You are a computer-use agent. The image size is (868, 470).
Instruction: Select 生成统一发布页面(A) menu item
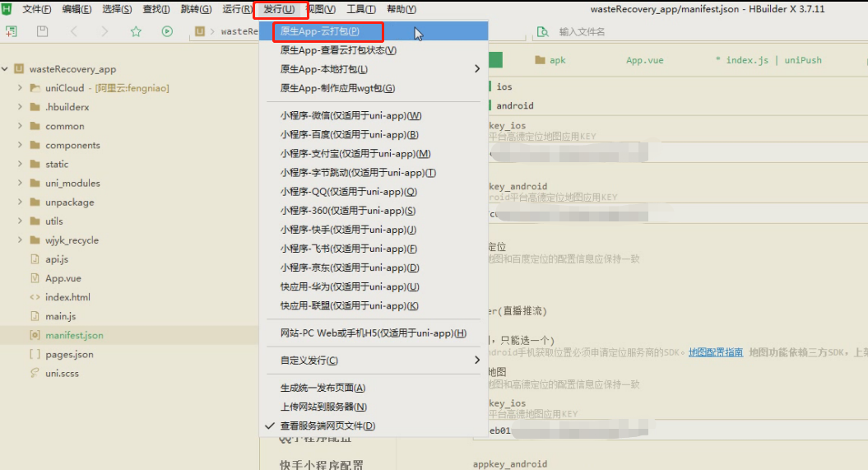tap(374, 388)
